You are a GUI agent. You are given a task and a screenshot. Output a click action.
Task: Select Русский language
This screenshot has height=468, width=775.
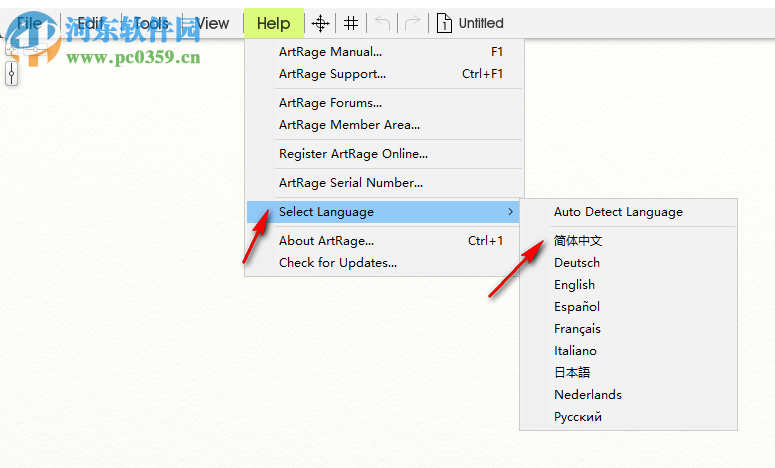(628, 417)
